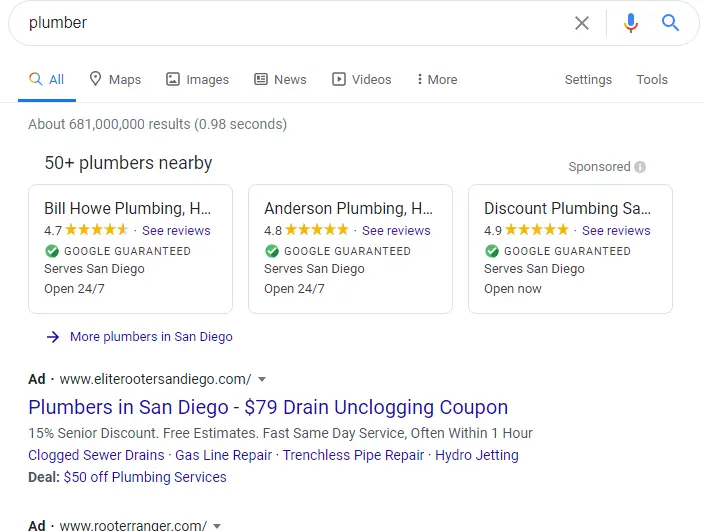The image size is (704, 531).
Task: Open the Bill Howe Plumbing card title
Action: pos(127,208)
